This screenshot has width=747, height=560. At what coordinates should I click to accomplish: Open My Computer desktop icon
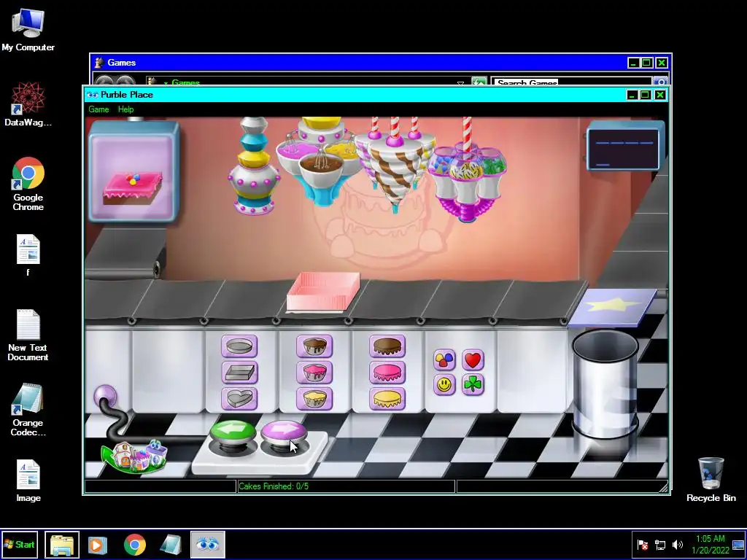(28, 29)
